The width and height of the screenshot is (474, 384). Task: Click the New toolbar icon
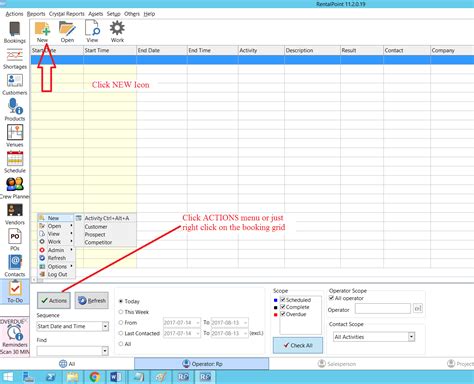[42, 32]
